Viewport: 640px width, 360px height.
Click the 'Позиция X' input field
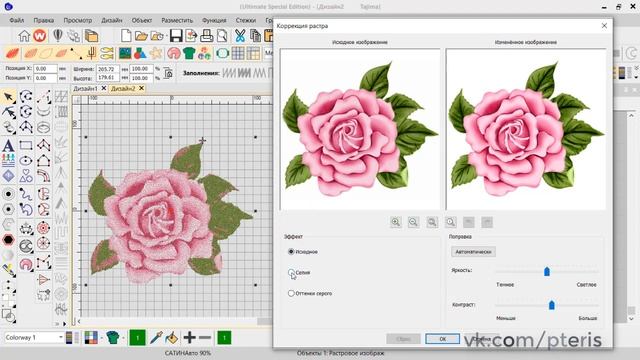click(45, 69)
